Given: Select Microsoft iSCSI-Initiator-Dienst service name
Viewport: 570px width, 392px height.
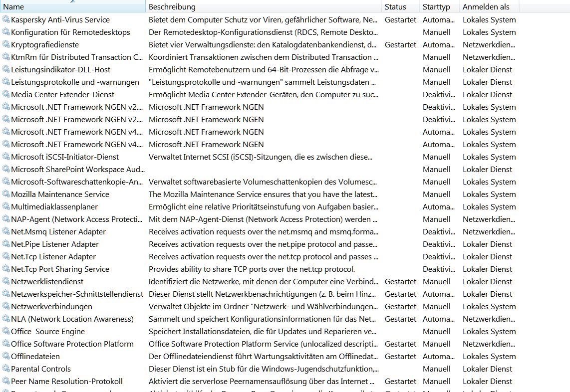Looking at the screenshot, I should coord(65,157).
